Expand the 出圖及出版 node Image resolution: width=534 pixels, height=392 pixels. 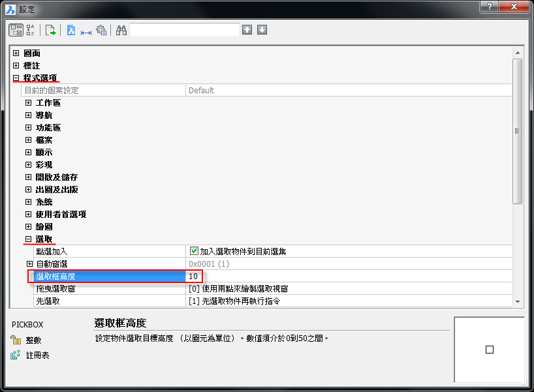click(28, 190)
